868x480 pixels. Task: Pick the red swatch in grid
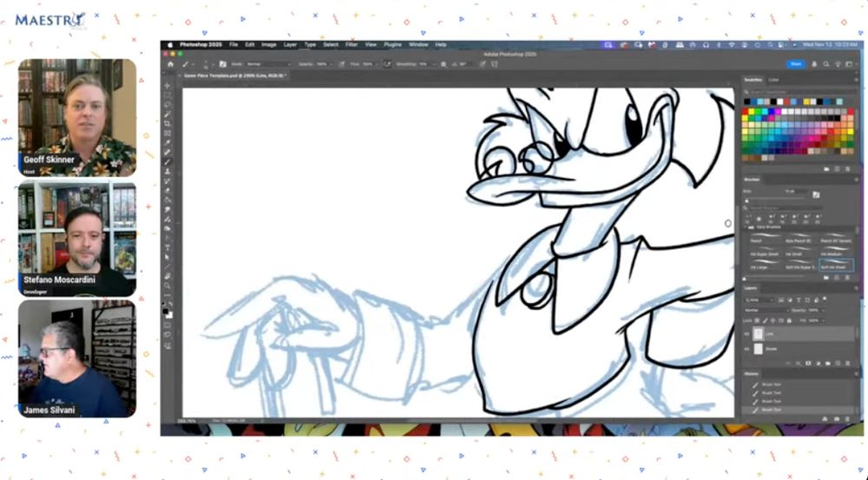click(x=746, y=112)
